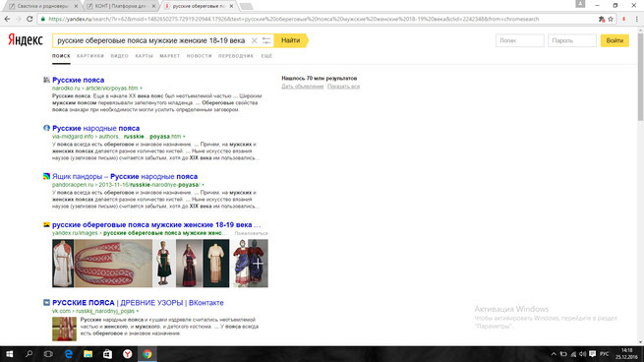644x362 pixels.
Task: Click Показать все link
Action: (x=343, y=87)
